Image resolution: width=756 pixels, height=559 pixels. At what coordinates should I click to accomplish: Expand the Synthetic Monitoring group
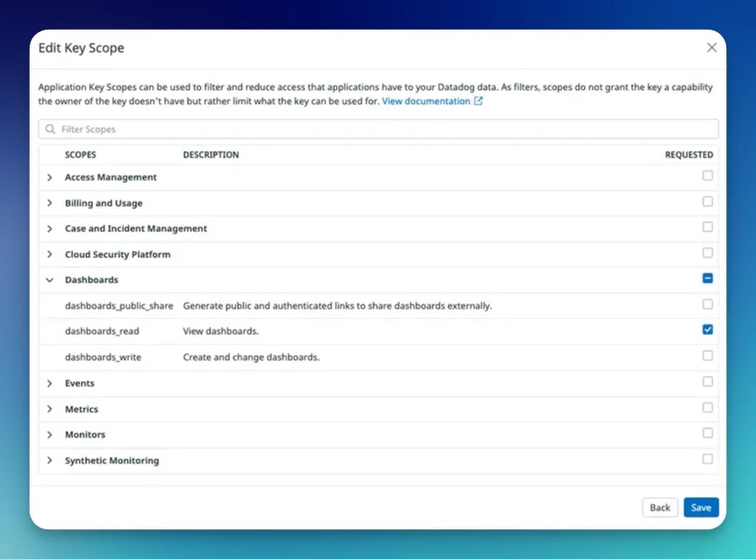(50, 460)
